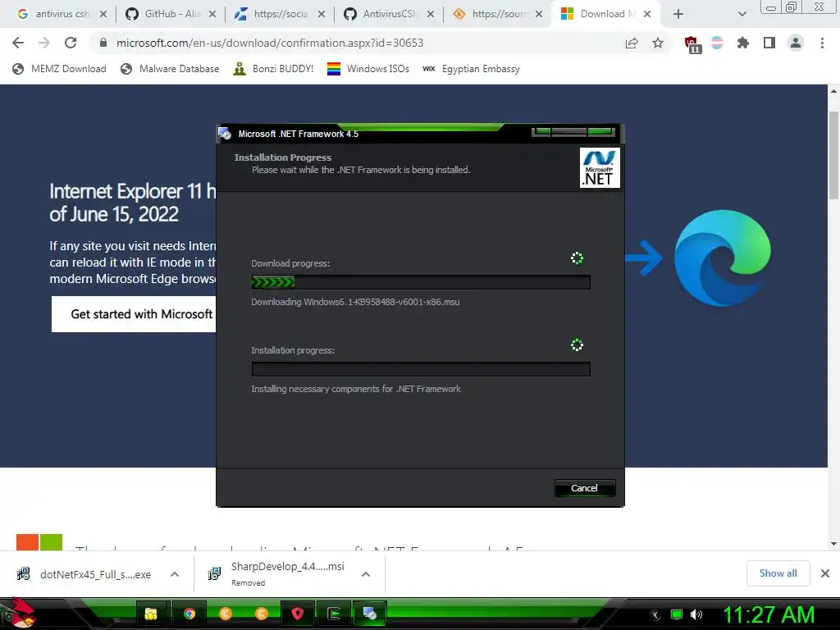
Task: Click the Microsoft .NET logo in installer
Action: click(600, 168)
